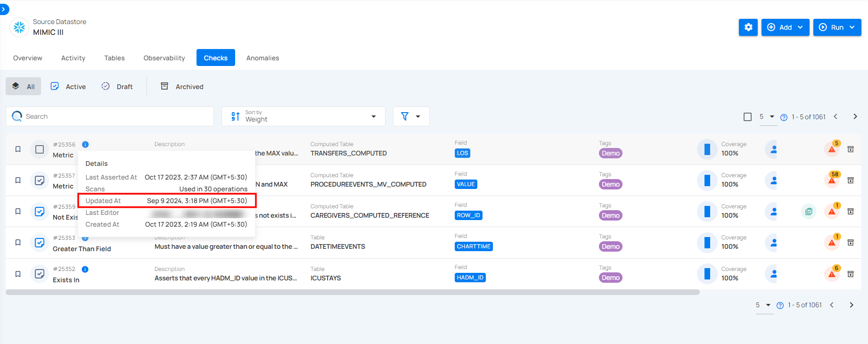Go to next page using bottom arrow
This screenshot has width=868, height=344.
click(x=851, y=305)
